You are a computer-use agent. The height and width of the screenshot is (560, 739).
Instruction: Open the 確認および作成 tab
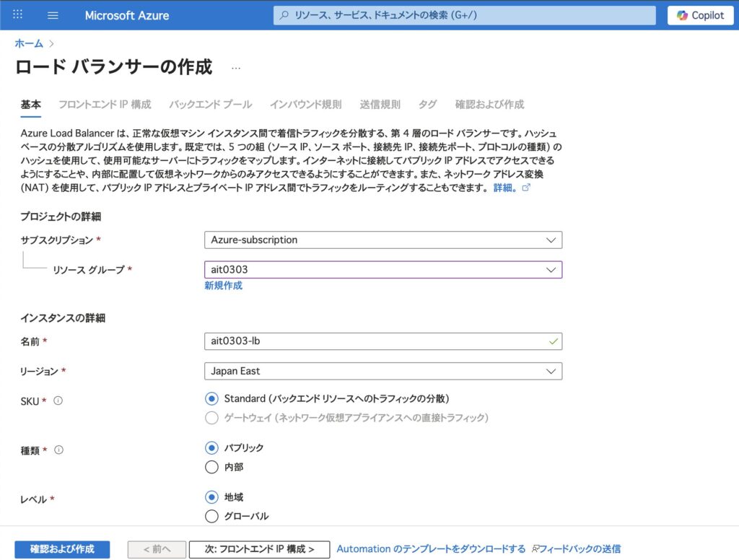click(x=489, y=104)
